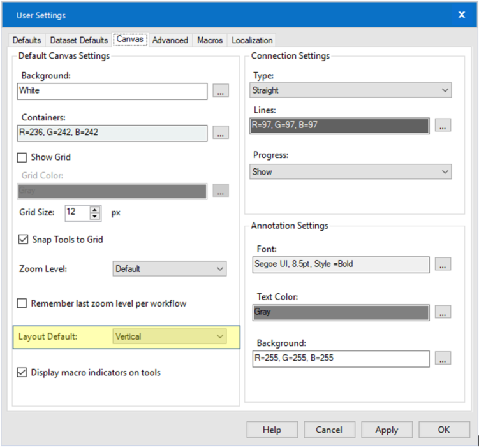Click the disabled Grid Color Gray field

[x=112, y=191]
